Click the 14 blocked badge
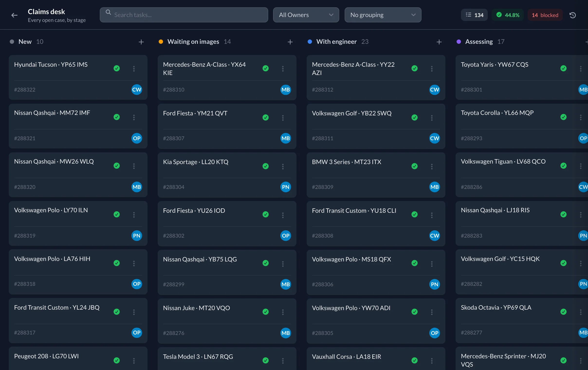 (x=545, y=15)
